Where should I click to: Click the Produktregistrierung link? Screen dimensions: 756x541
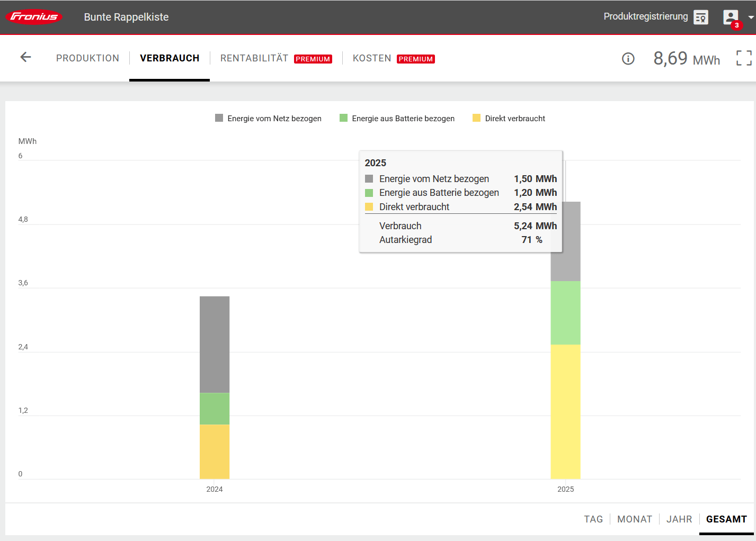click(645, 16)
